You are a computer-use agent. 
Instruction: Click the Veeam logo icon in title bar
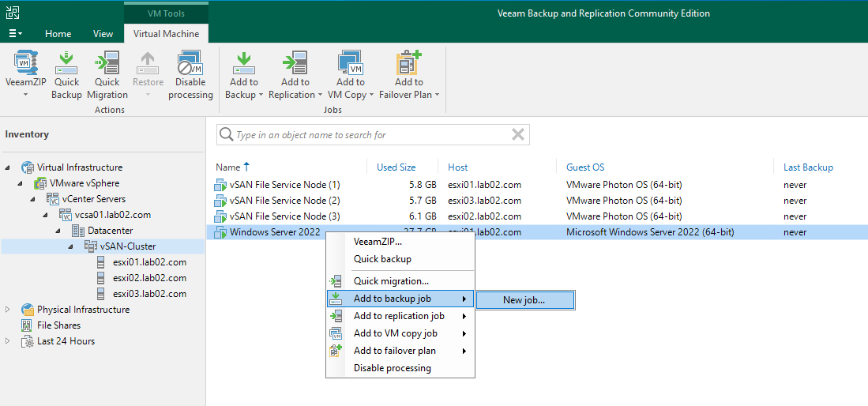tap(12, 12)
